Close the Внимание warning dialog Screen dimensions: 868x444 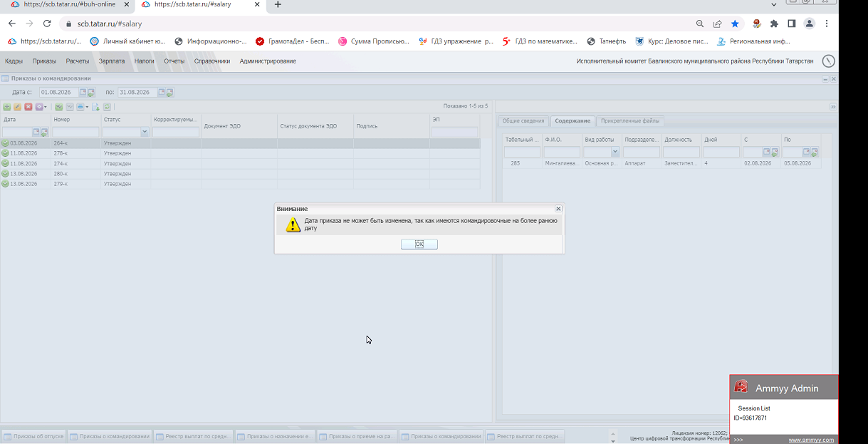[x=558, y=209]
